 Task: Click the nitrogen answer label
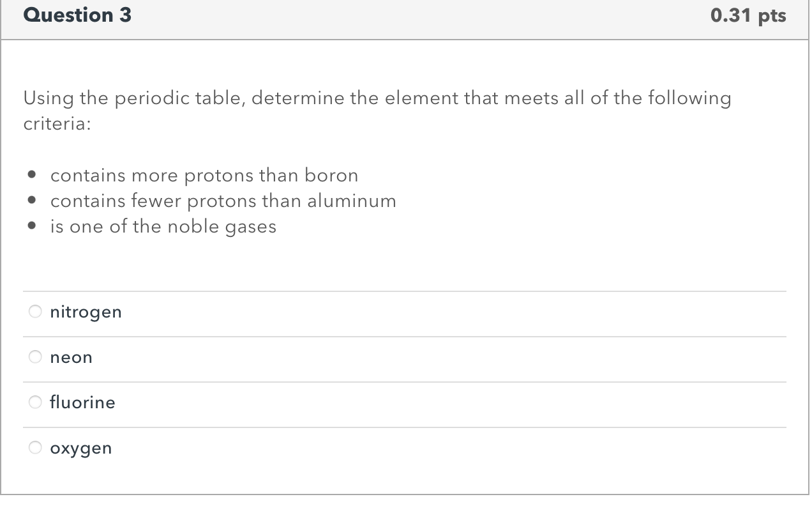pos(86,312)
